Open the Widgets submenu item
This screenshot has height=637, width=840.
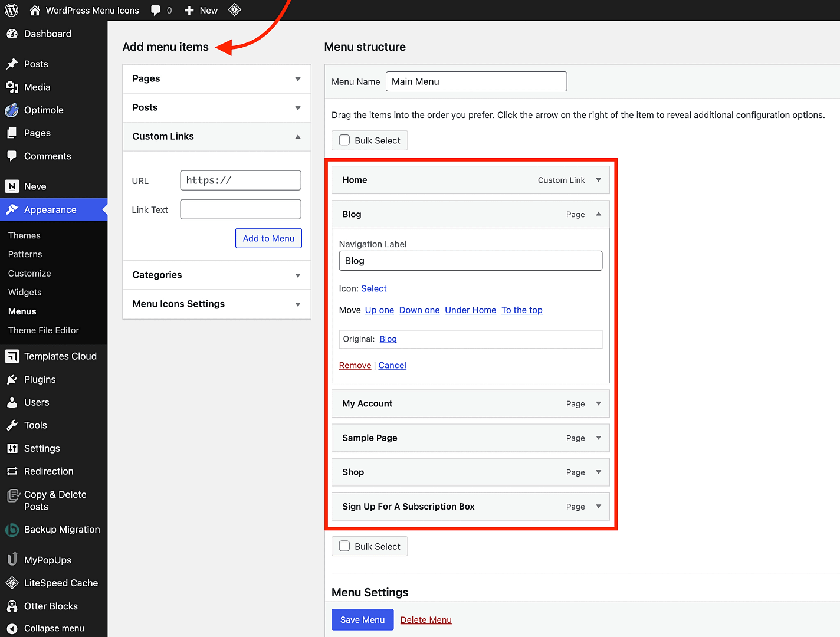pyautogui.click(x=25, y=292)
